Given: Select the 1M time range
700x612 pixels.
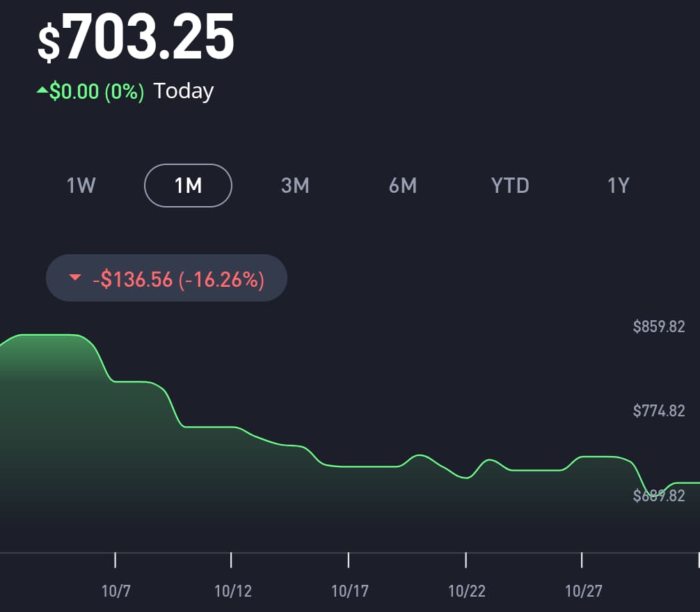Looking at the screenshot, I should pyautogui.click(x=188, y=185).
